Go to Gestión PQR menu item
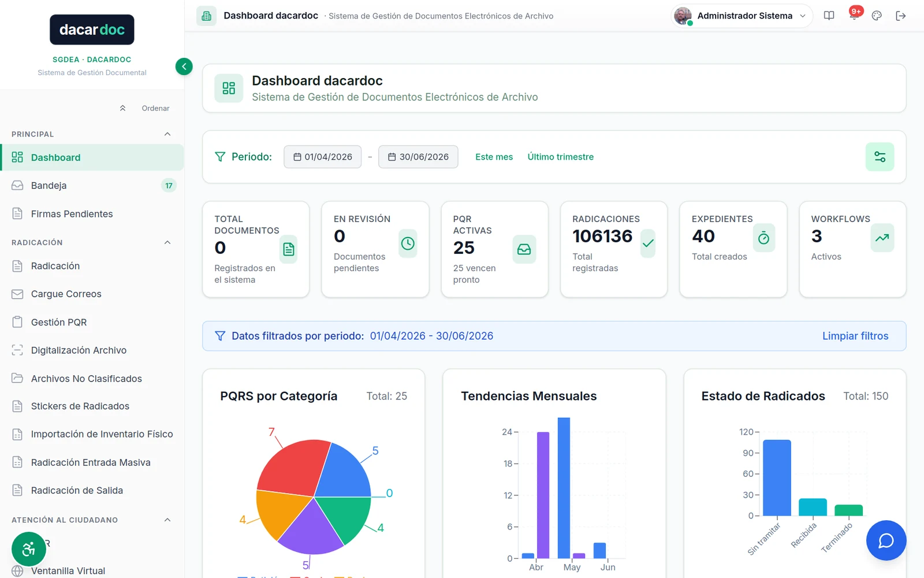Screen dimensions: 924x578 92,322
